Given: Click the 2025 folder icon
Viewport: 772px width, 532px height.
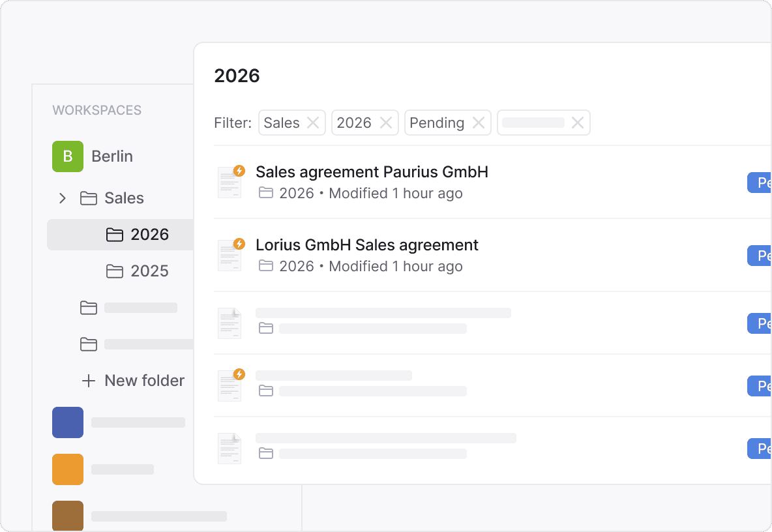Looking at the screenshot, I should (115, 271).
